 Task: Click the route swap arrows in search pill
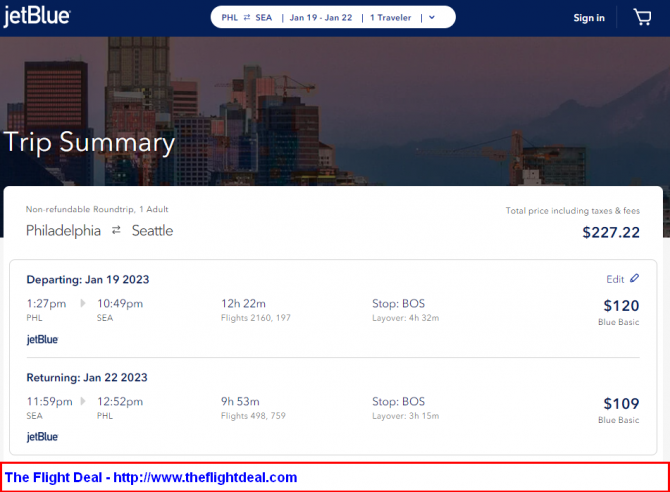tap(247, 18)
